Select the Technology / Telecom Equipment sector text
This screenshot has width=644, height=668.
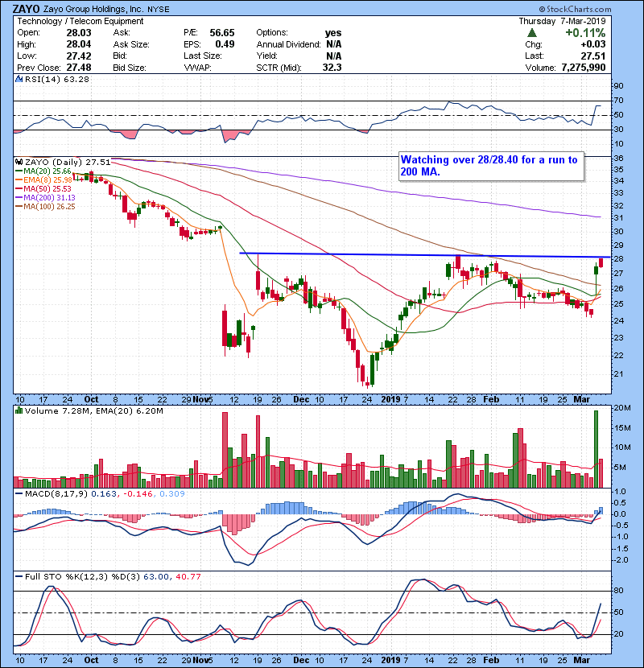click(x=80, y=21)
